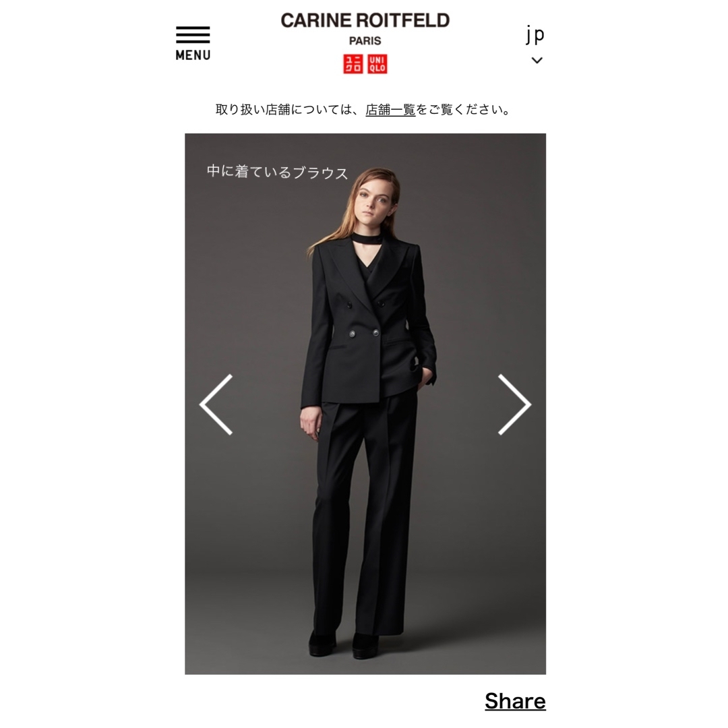Screen dimensions: 728x728
Task: Open the hamburger menu icon
Action: point(193,35)
